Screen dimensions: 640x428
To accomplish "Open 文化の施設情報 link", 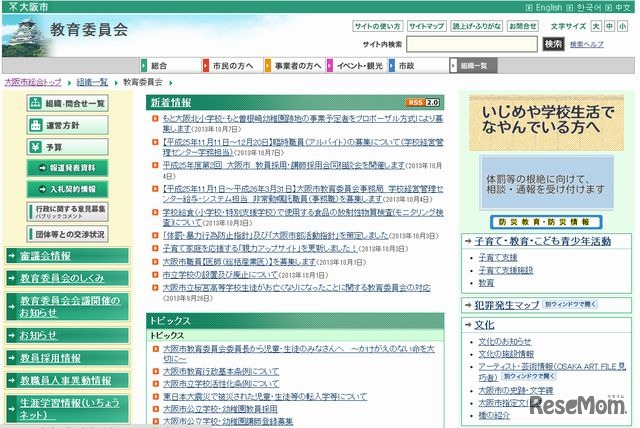I will click(x=506, y=354).
